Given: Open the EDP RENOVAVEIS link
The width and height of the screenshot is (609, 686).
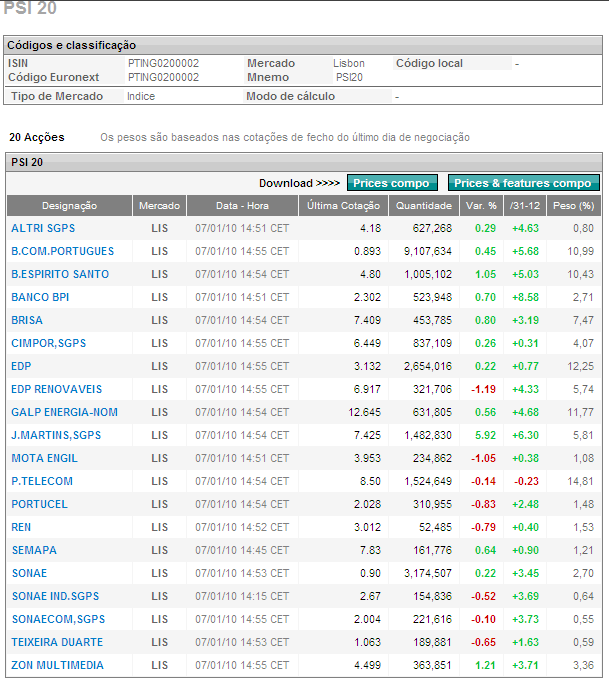Looking at the screenshot, I should tap(56, 389).
